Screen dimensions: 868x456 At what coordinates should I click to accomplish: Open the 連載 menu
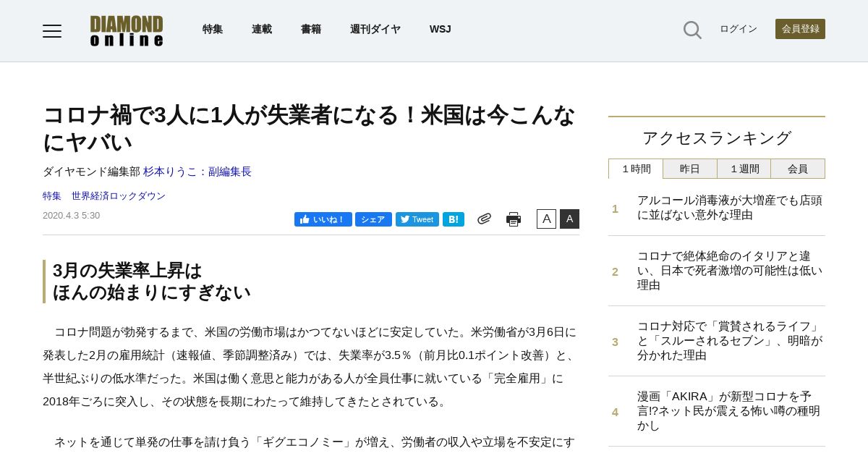pyautogui.click(x=262, y=29)
